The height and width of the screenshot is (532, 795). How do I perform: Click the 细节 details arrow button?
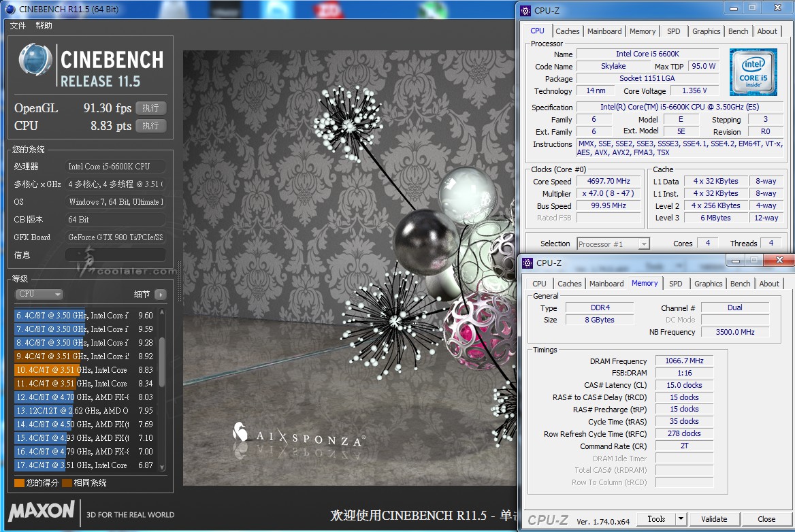click(x=161, y=295)
